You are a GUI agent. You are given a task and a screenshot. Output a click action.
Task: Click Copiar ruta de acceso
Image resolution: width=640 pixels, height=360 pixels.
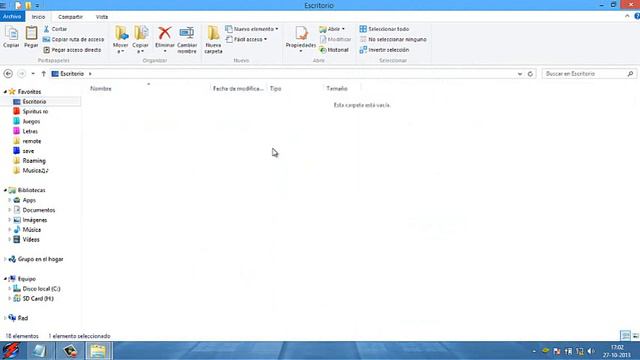pos(73,40)
